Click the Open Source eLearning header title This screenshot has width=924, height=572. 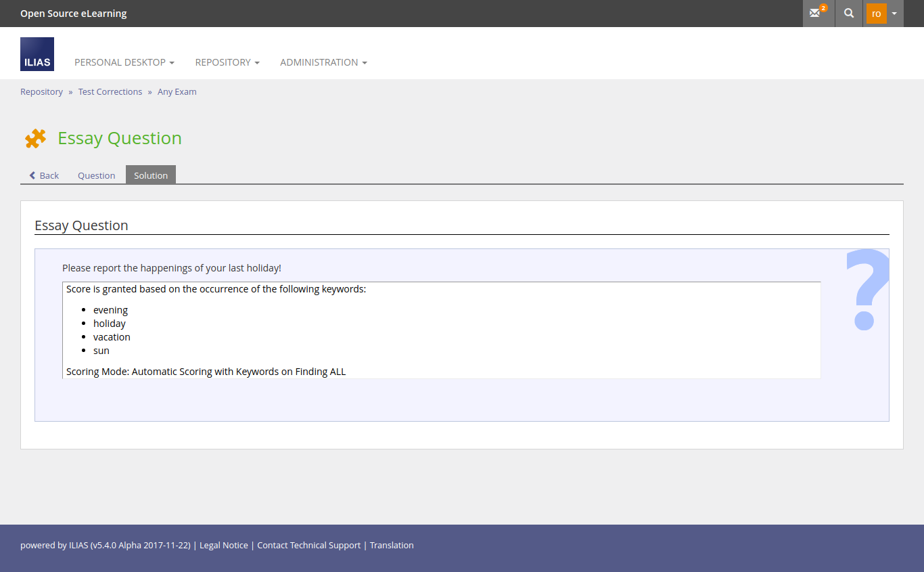(x=73, y=14)
